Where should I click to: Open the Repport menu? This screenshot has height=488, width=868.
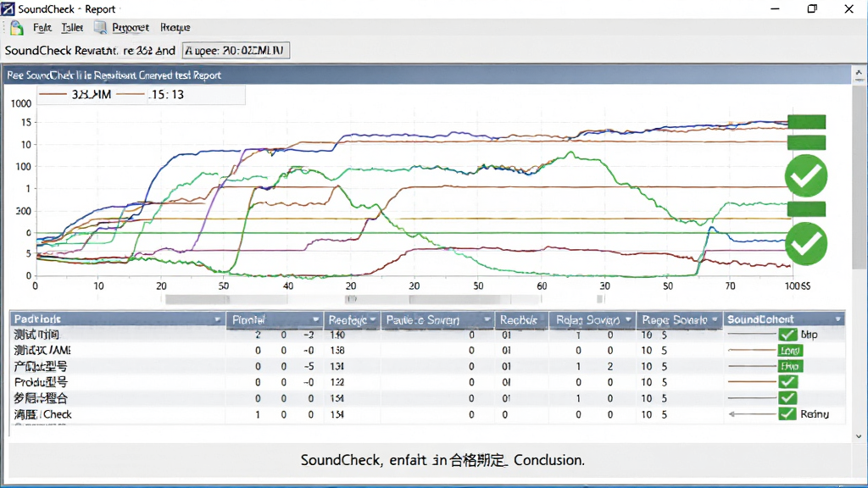pos(130,27)
